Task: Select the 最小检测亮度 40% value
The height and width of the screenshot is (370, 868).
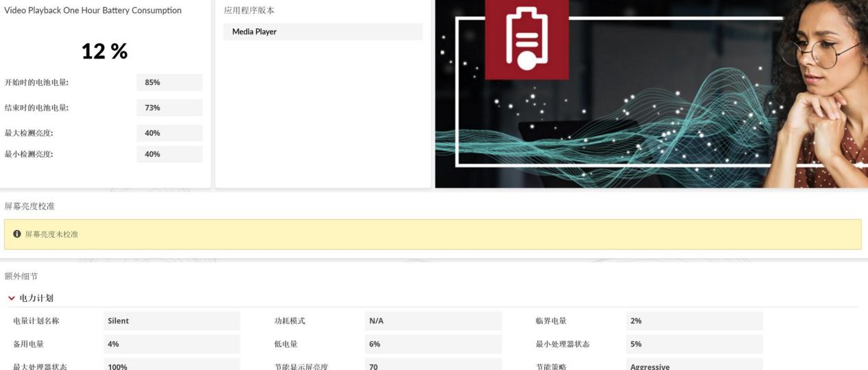Action: (x=169, y=154)
